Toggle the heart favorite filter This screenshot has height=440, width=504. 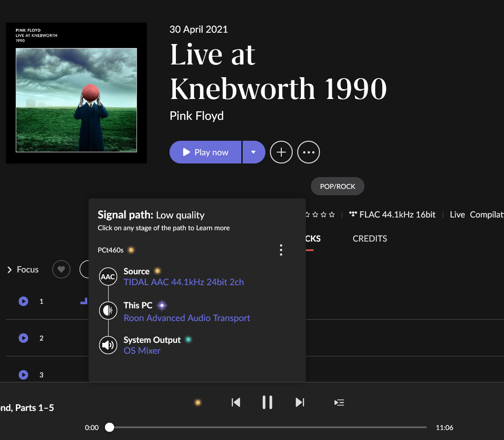point(61,269)
